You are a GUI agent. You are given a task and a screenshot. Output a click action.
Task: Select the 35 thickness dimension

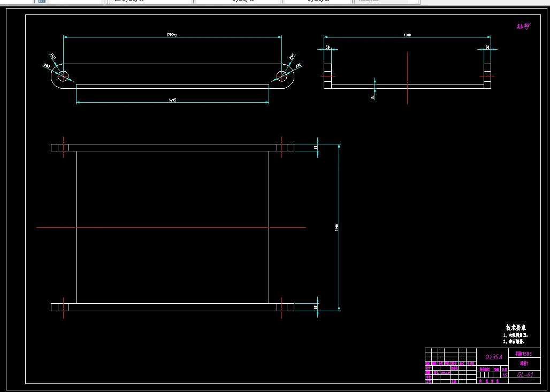(x=372, y=97)
